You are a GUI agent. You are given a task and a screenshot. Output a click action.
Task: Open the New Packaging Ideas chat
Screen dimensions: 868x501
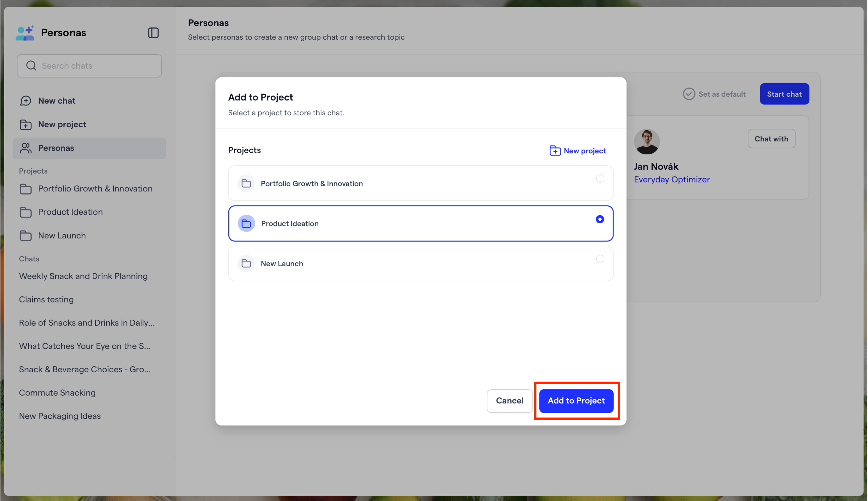[x=60, y=416]
